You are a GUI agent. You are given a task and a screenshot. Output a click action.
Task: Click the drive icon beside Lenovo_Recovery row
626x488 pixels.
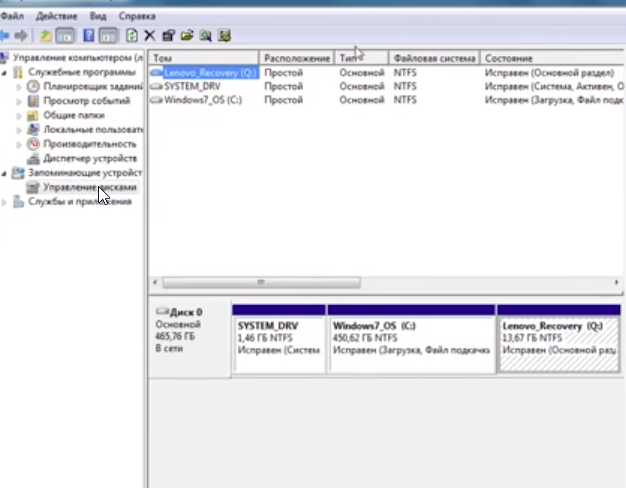(x=156, y=73)
